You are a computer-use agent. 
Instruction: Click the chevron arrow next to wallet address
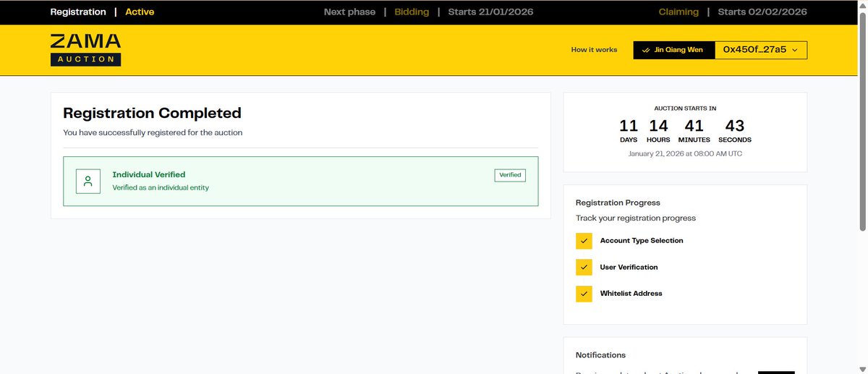coord(795,50)
